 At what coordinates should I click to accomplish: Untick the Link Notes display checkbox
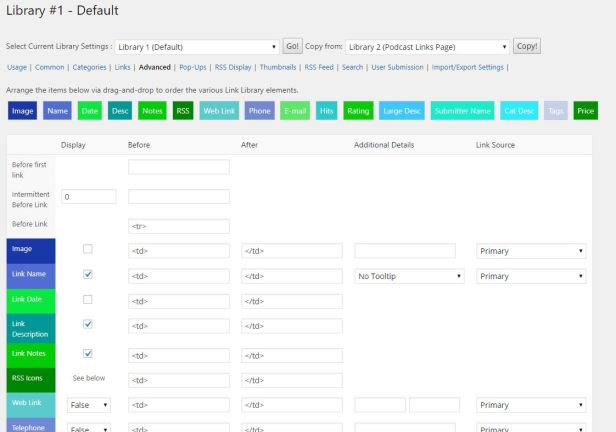tap(88, 353)
